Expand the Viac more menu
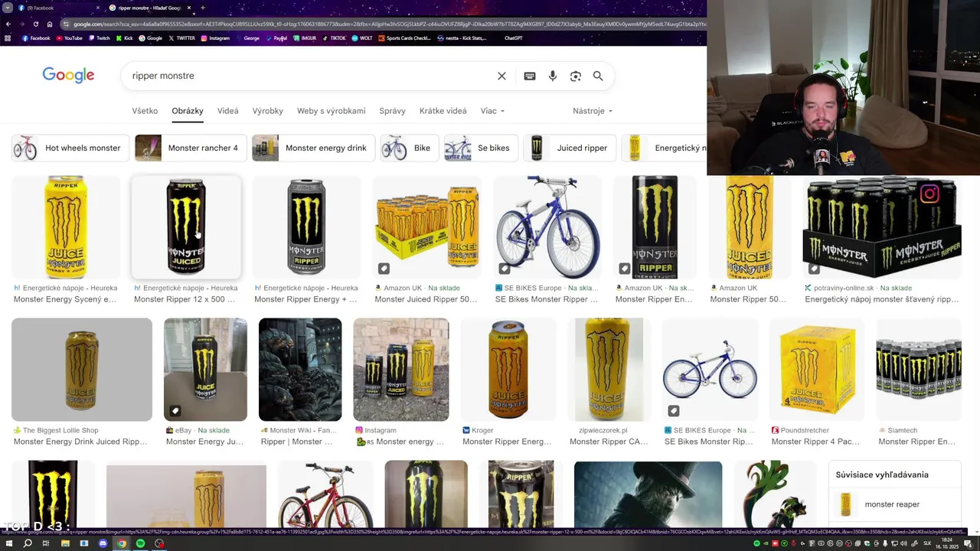The height and width of the screenshot is (551, 980). (492, 111)
